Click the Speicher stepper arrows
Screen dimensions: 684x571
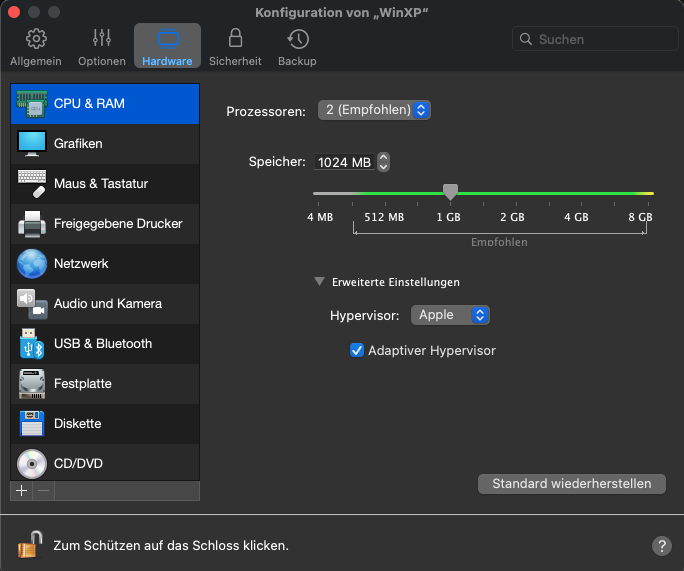click(x=383, y=162)
